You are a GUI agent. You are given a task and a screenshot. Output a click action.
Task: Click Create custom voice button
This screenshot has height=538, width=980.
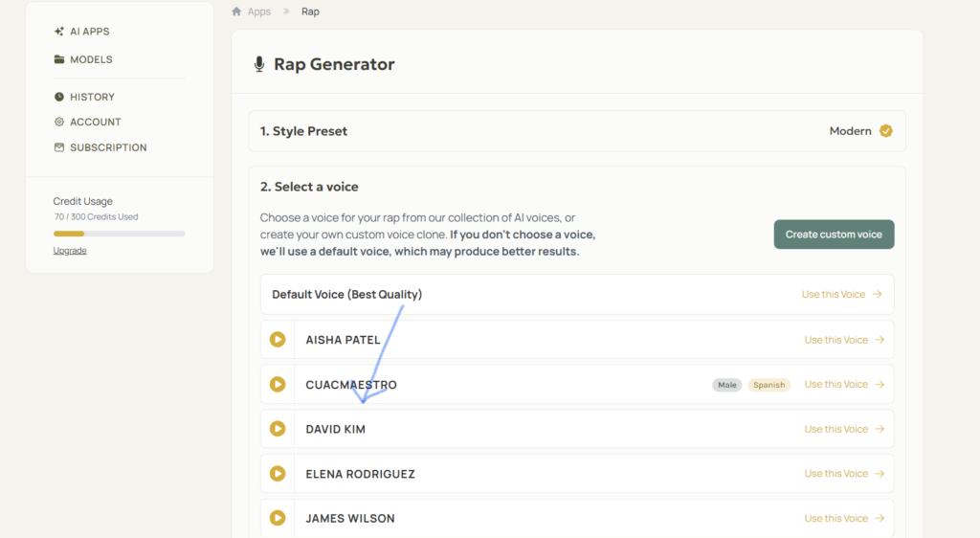(x=834, y=235)
